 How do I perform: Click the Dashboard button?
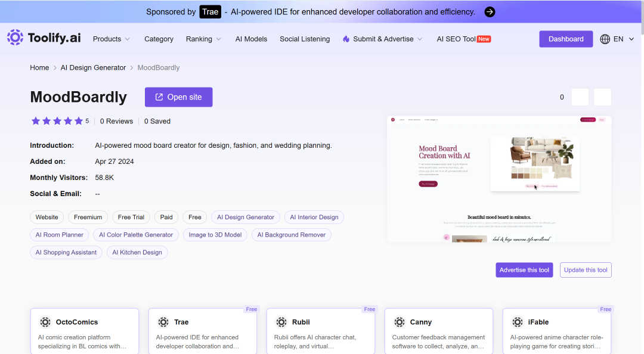tap(566, 39)
